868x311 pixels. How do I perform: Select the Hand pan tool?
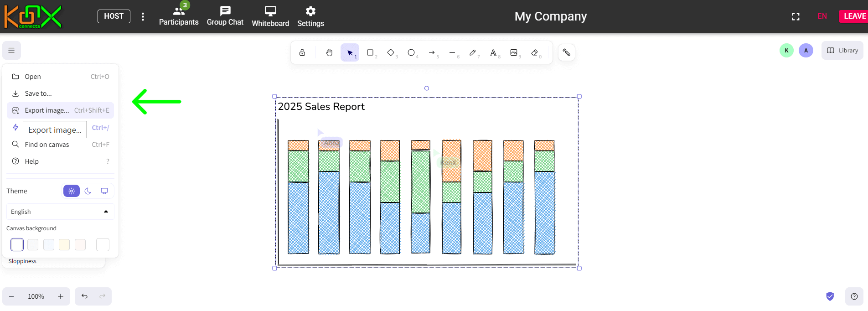(329, 53)
